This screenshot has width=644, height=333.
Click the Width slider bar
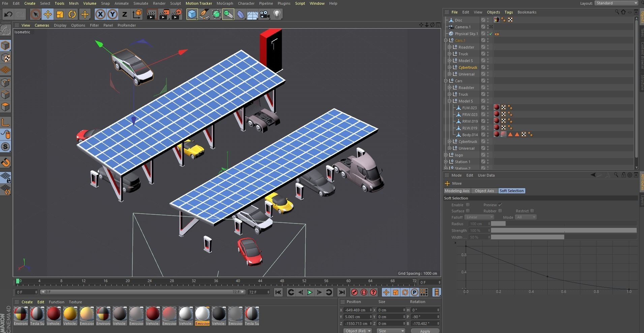(564, 237)
